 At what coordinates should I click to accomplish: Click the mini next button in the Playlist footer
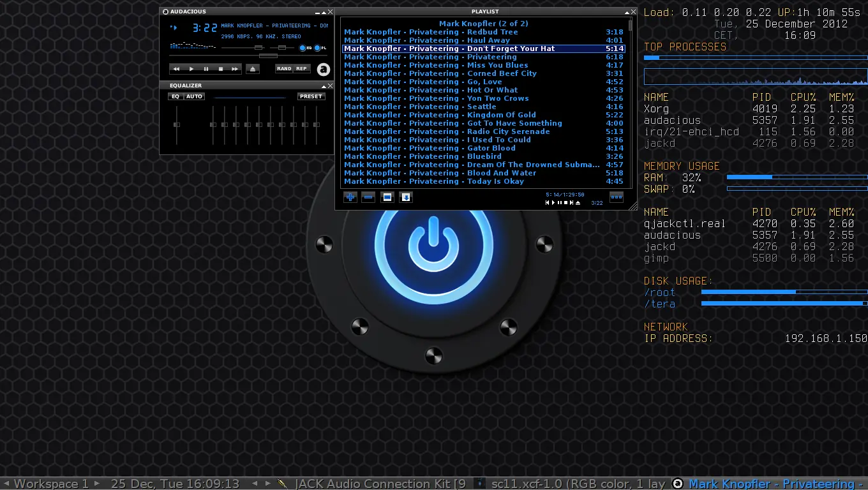coord(572,203)
